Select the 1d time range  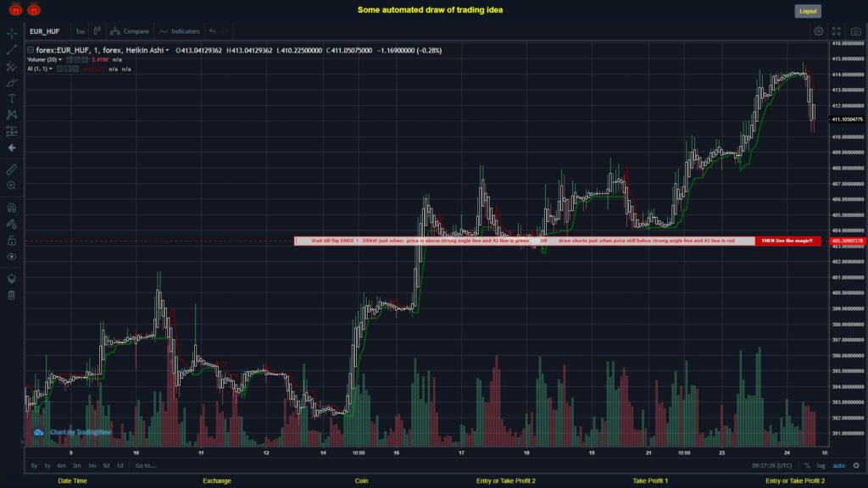coord(120,466)
